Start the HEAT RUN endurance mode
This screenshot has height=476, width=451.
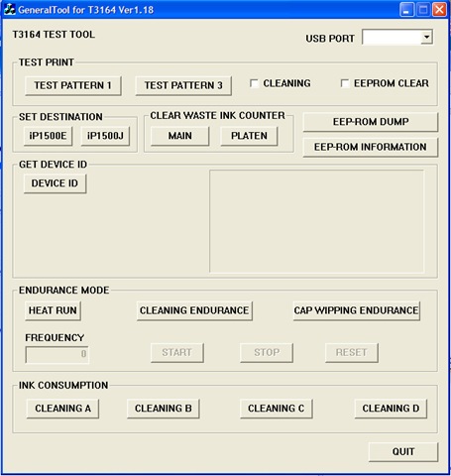coord(53,310)
